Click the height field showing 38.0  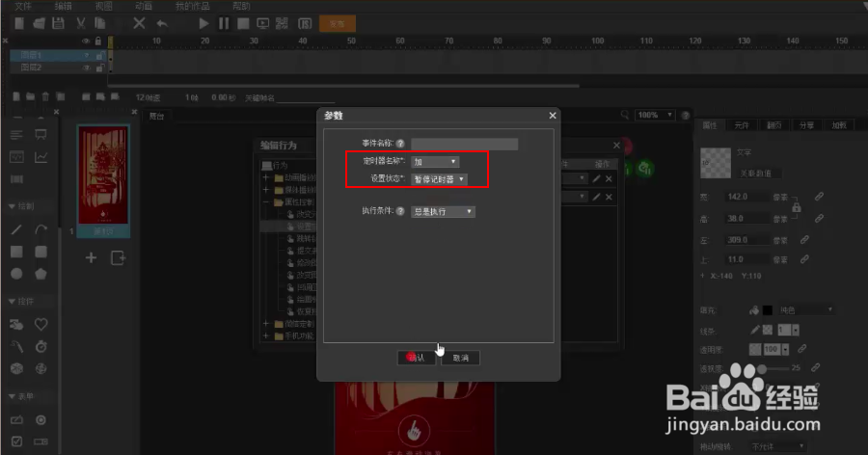click(746, 218)
